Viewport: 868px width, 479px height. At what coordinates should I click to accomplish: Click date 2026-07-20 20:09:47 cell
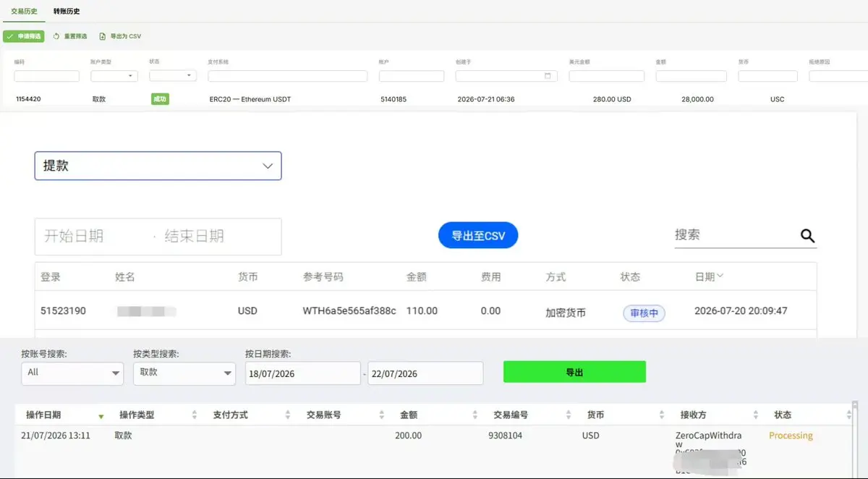(741, 311)
